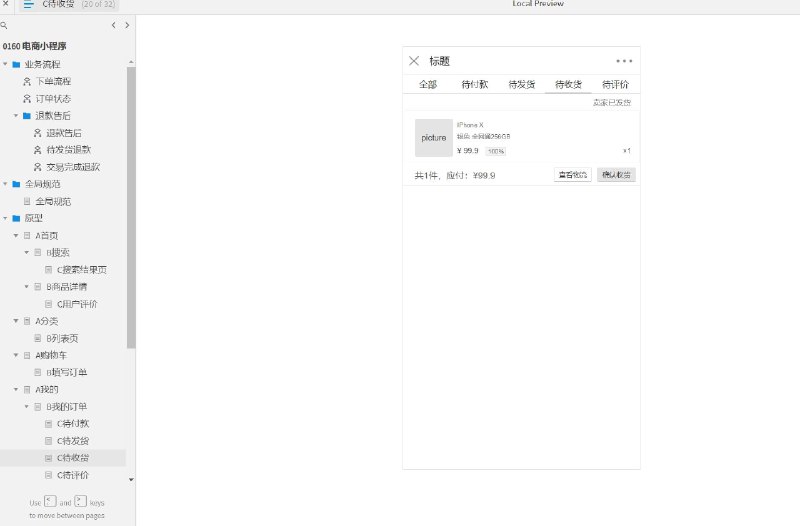Switch to the 待付款 orders tab
Viewport: 800px width, 526px height.
(474, 85)
